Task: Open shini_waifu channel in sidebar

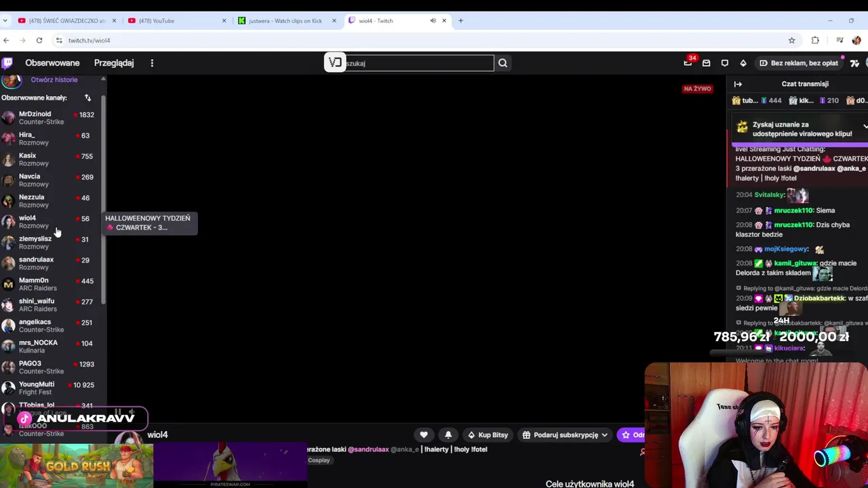Action: tap(51, 305)
